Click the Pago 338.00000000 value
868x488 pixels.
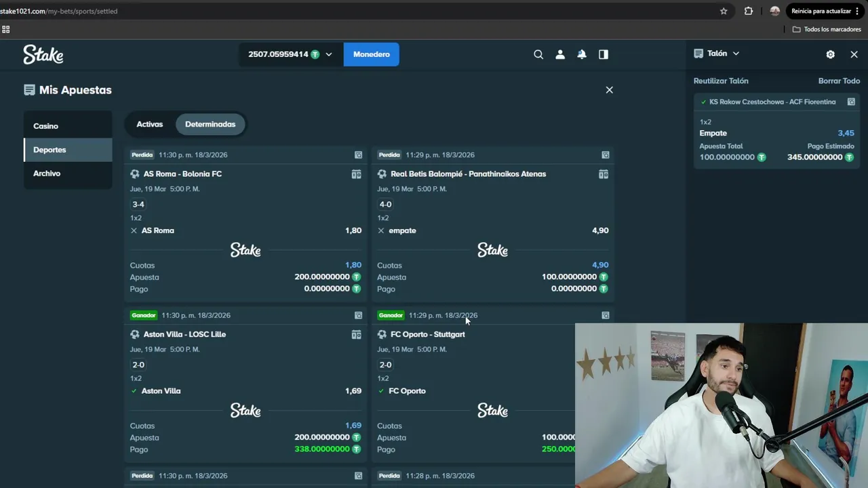322,449
